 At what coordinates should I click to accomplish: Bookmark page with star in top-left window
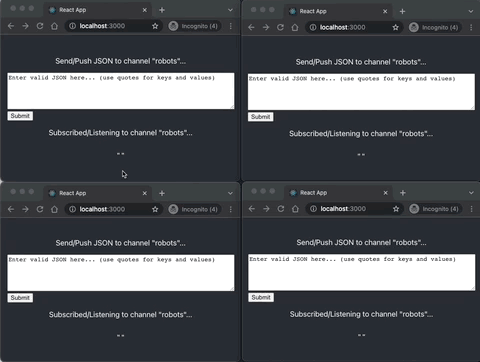pyautogui.click(x=155, y=26)
